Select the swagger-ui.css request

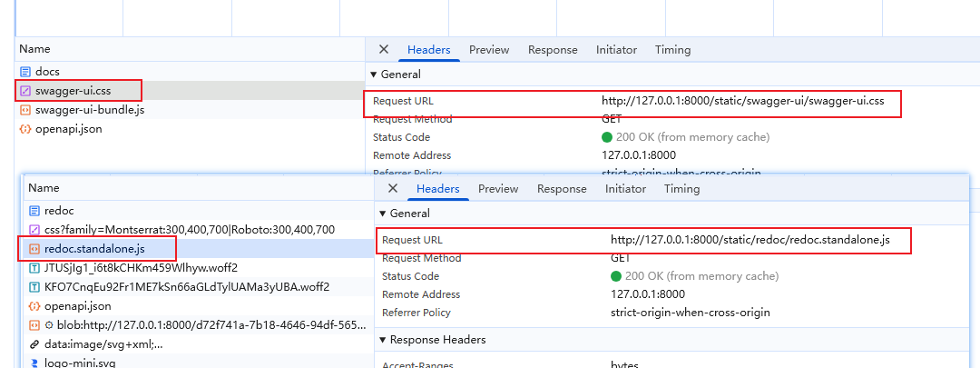[x=190, y=91]
